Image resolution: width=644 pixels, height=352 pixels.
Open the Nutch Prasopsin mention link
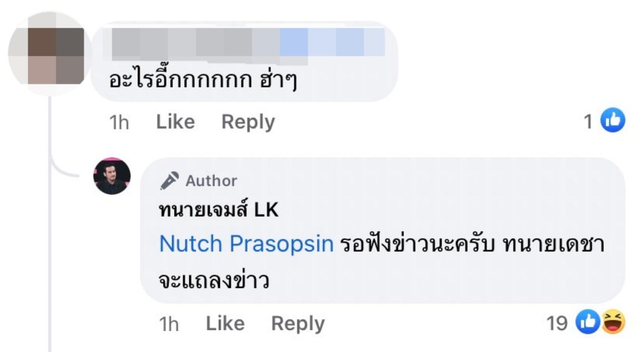pos(247,244)
